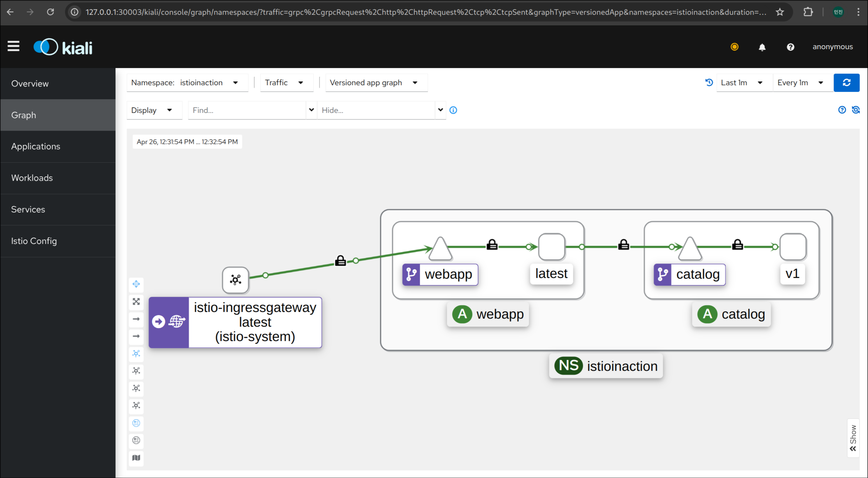The image size is (868, 478).
Task: Expand the Hide presets caret
Action: [x=440, y=110]
